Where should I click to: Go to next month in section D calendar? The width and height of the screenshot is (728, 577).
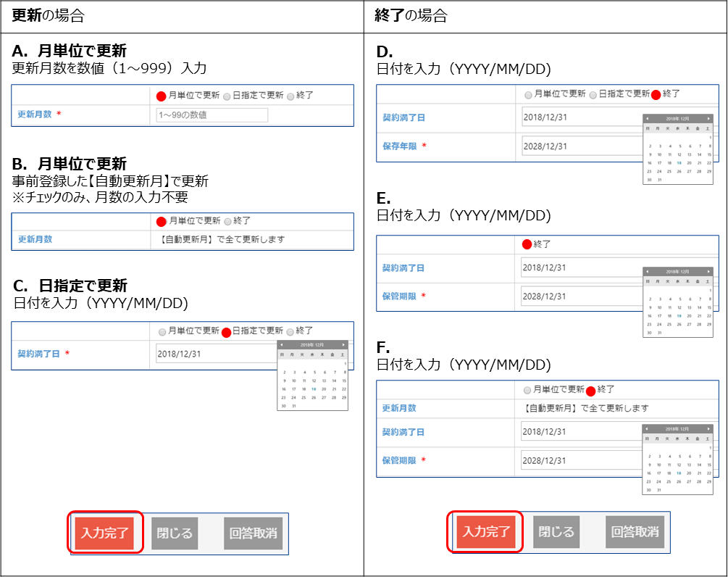click(708, 118)
